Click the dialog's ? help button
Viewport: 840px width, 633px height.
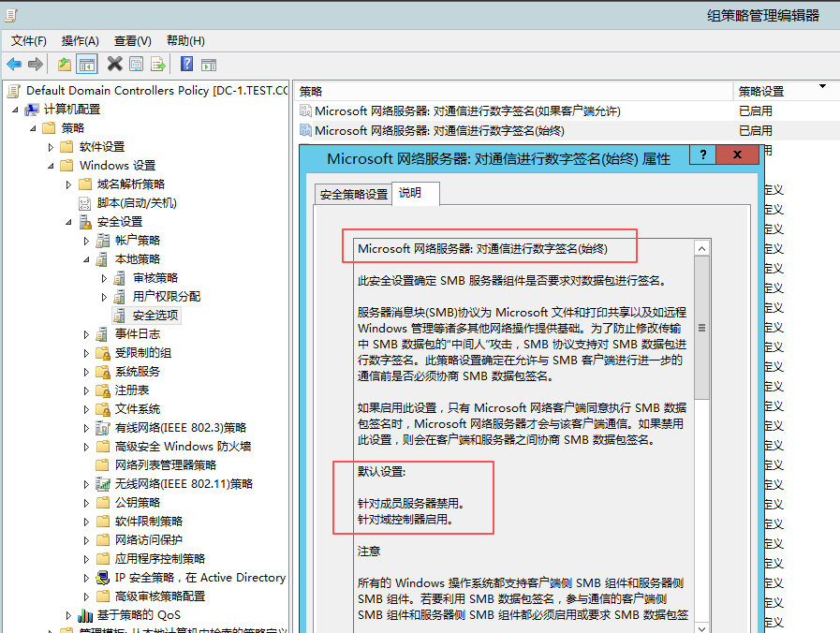tap(703, 155)
